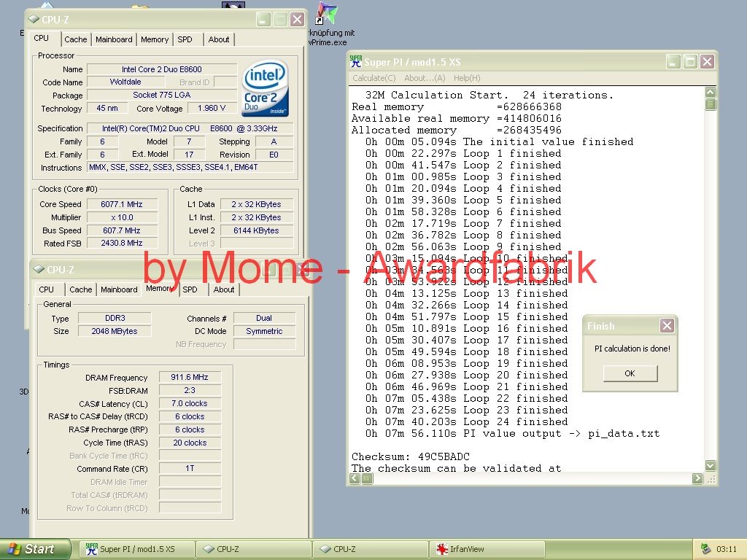Click the Bus Speed value 607.7 MHz

coord(122,230)
